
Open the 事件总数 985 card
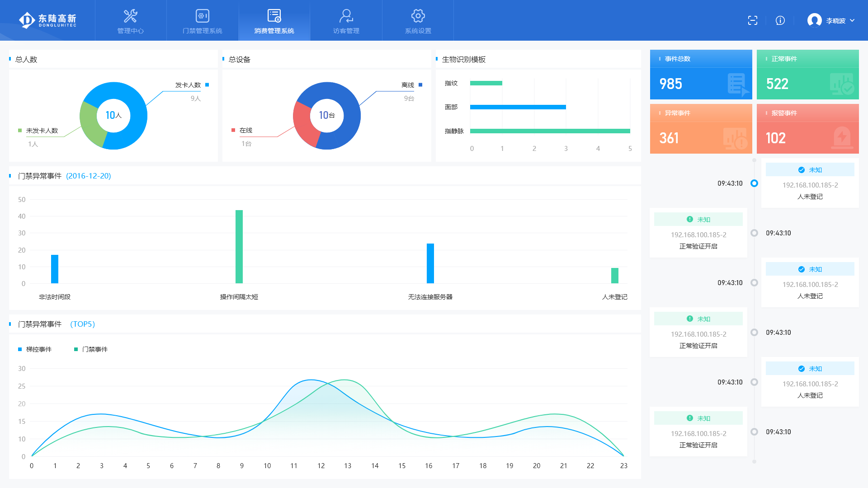(701, 75)
